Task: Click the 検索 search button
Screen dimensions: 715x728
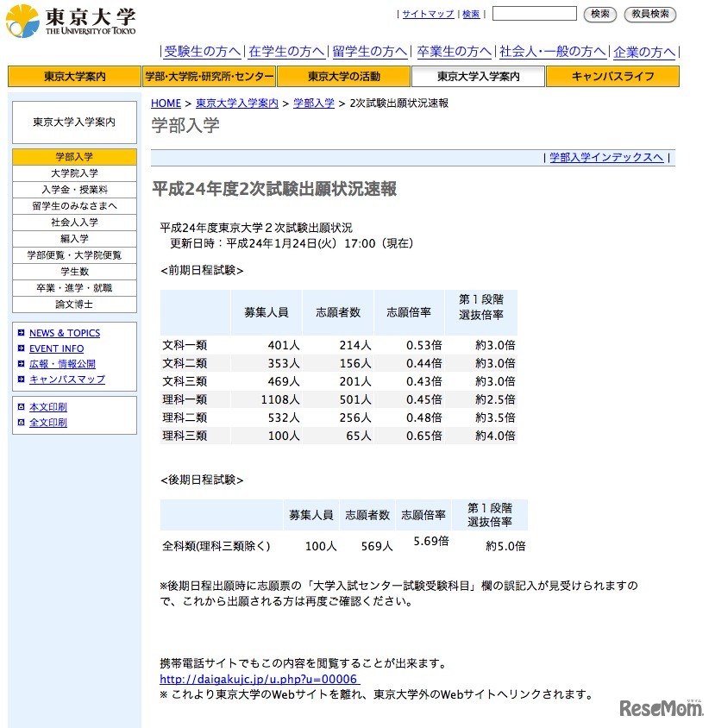Action: (x=599, y=14)
